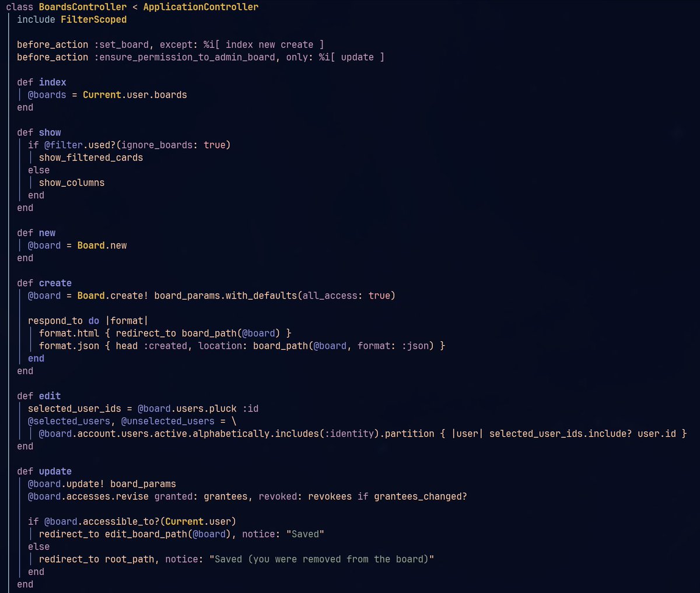Click the selected_user_ids variable assignment
The image size is (700, 593).
[74, 408]
